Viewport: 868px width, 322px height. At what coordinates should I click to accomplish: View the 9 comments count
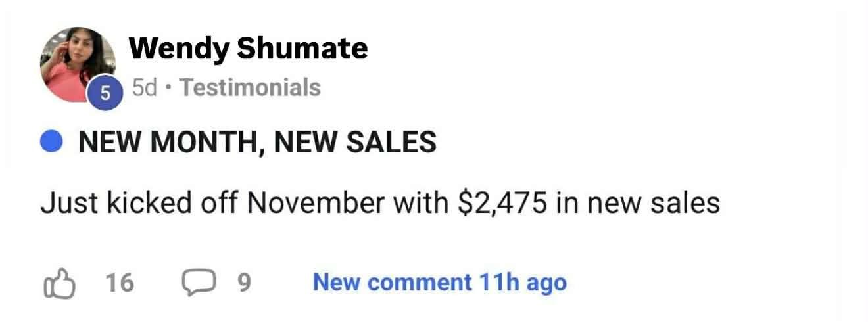tap(243, 283)
